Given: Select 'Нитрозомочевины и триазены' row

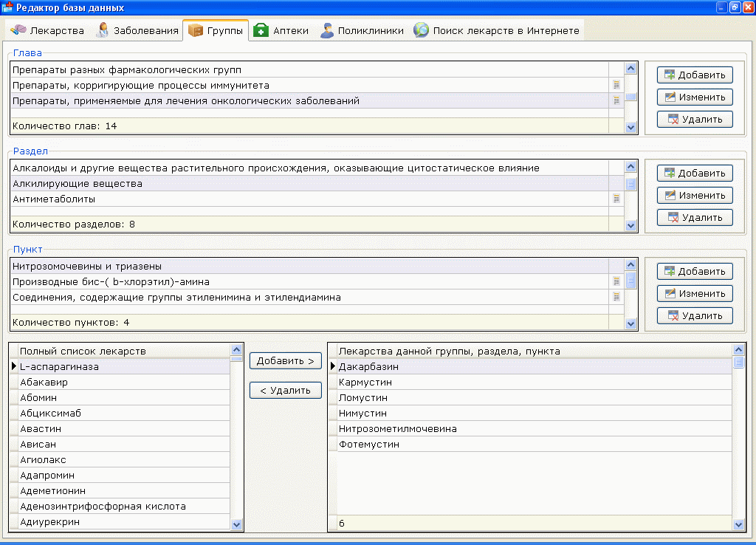Looking at the screenshot, I should (309, 266).
